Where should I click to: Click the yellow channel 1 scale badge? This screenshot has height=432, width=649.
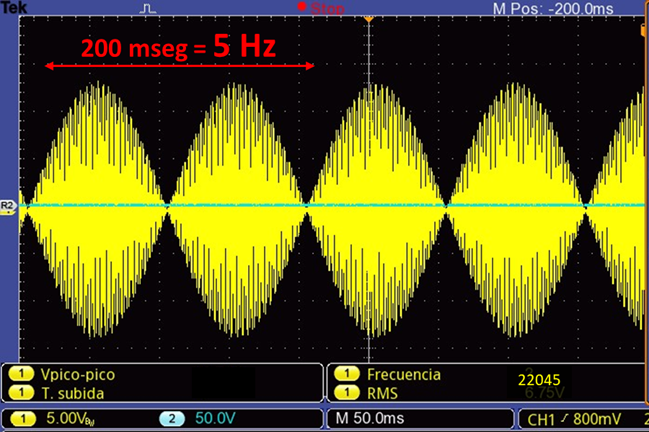23,419
